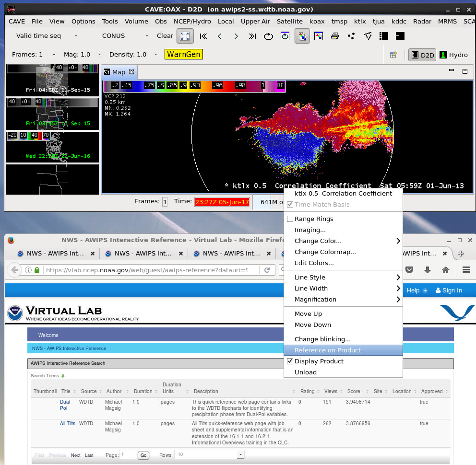Choose Reference on Product

[343, 350]
